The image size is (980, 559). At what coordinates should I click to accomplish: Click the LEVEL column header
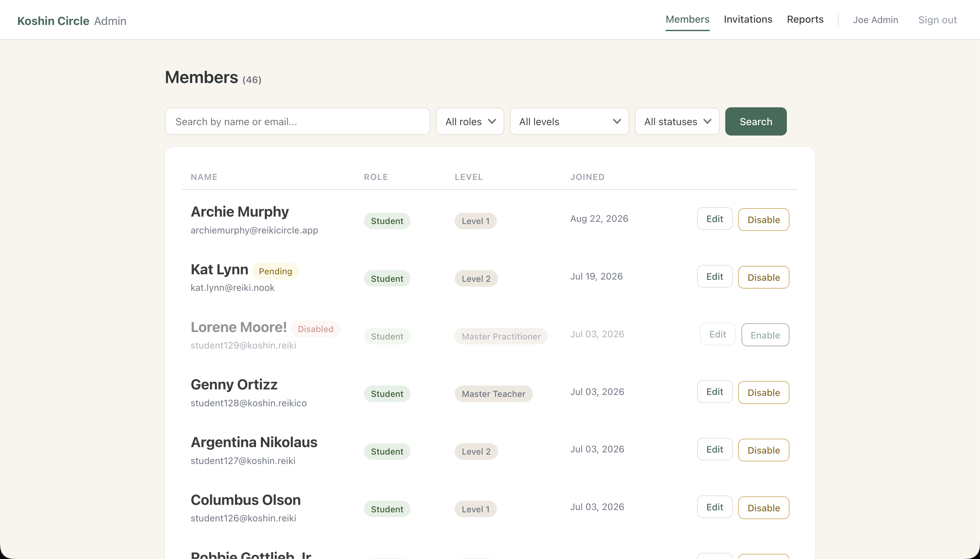tap(469, 177)
